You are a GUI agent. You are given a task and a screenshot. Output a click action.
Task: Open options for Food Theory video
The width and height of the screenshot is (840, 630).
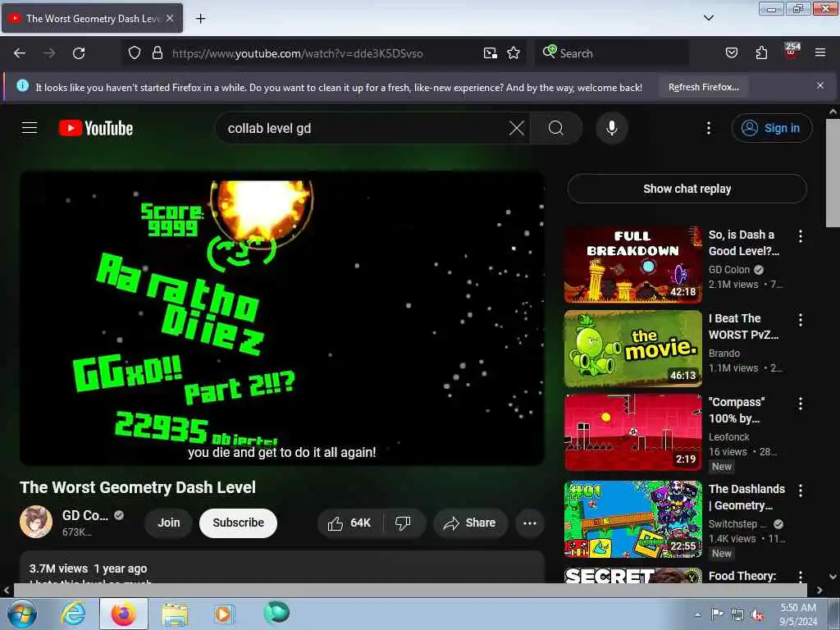tap(801, 576)
